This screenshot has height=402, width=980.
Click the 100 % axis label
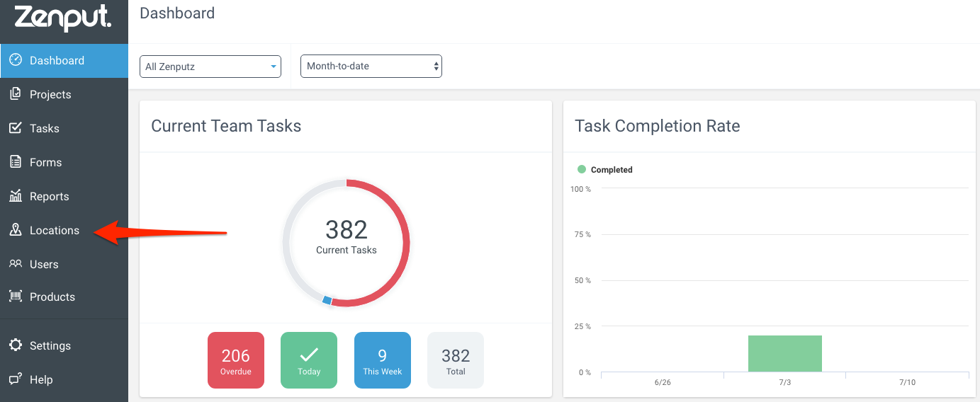click(580, 189)
